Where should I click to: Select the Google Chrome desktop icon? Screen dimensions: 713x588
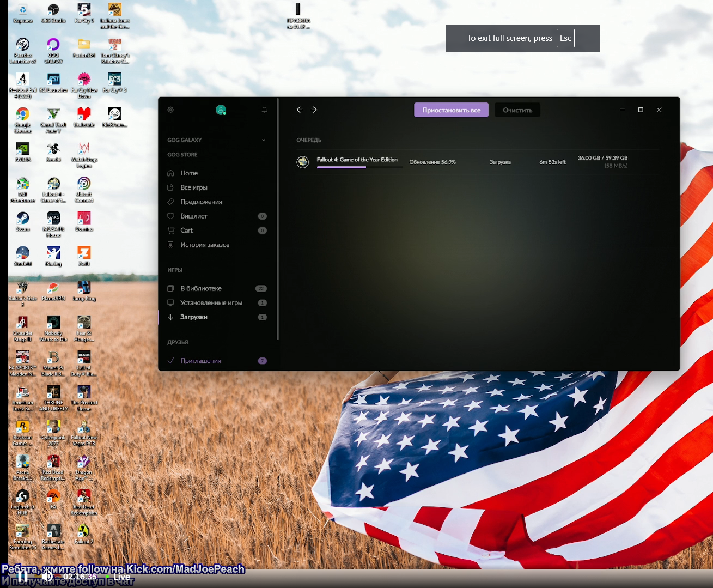tap(23, 120)
